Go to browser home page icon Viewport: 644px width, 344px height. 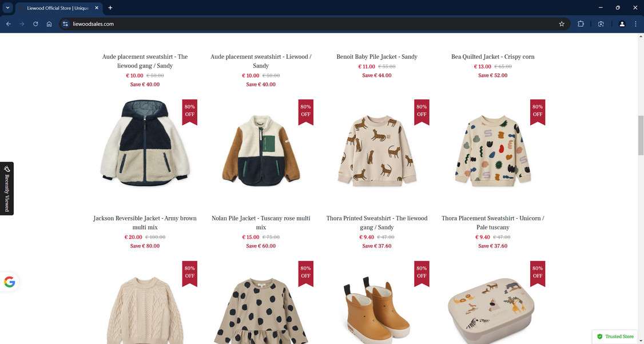click(x=49, y=24)
